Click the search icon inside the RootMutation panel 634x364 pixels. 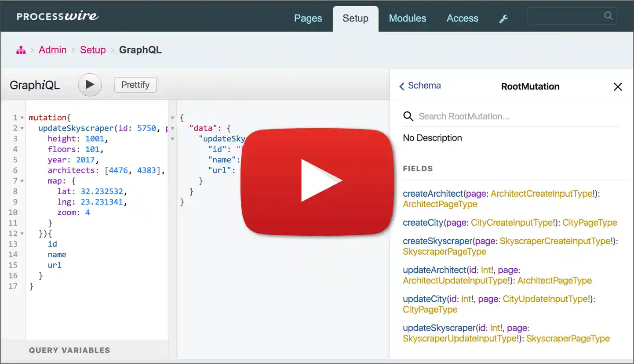coord(408,116)
